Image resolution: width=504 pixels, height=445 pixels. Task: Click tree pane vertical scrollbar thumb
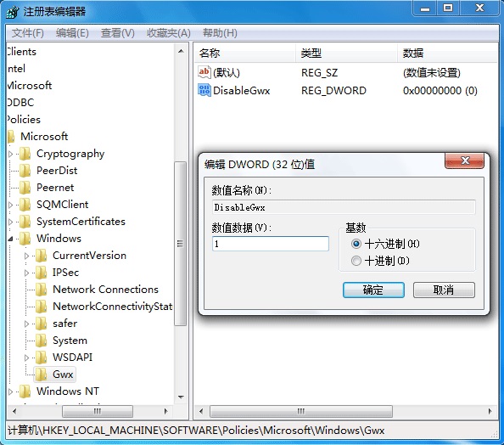[181, 244]
